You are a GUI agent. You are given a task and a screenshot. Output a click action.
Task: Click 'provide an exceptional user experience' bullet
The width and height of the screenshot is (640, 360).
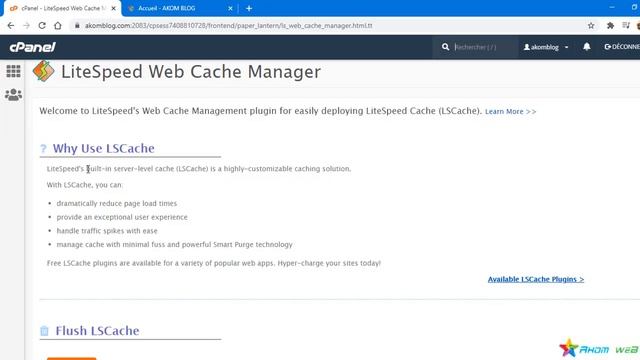(x=122, y=217)
